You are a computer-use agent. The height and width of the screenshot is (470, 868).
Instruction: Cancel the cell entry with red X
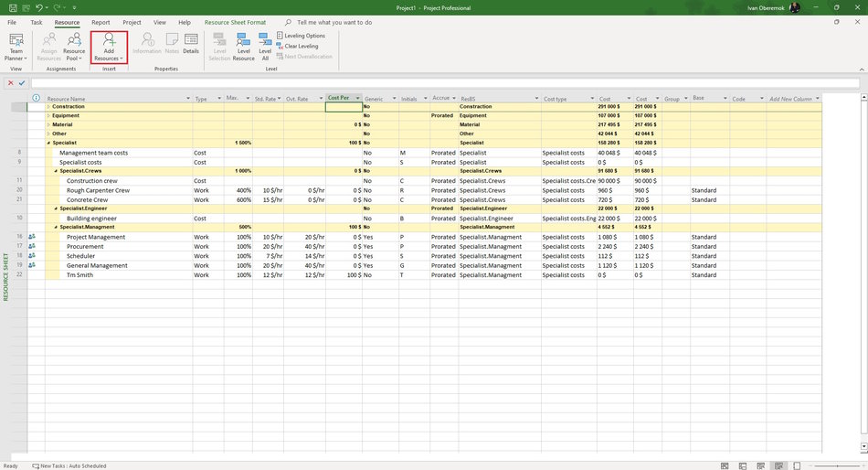(x=11, y=82)
